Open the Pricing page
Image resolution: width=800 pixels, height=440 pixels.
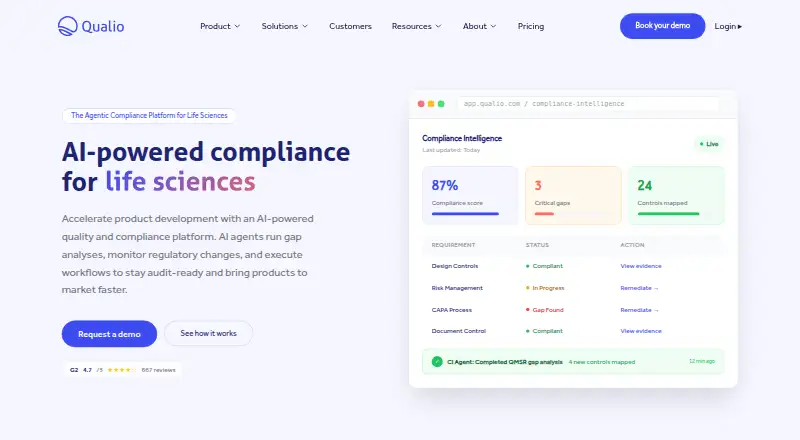(531, 26)
